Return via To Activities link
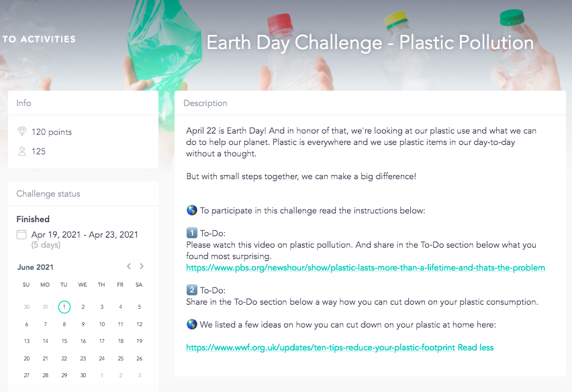 (38, 39)
